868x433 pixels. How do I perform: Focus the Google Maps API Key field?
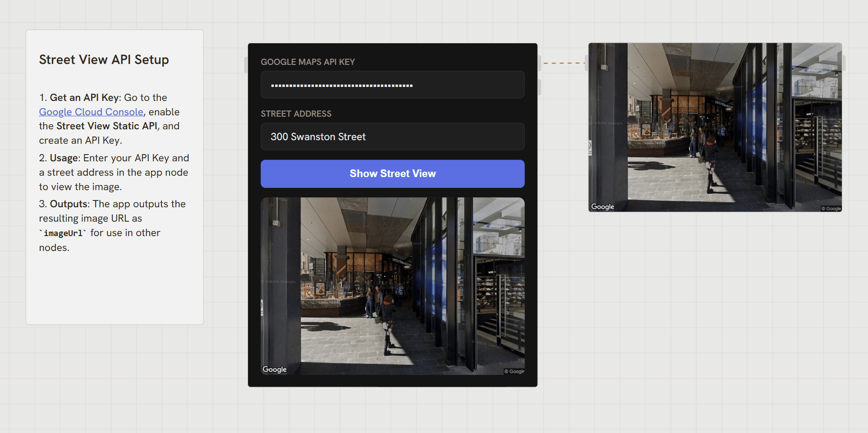pyautogui.click(x=392, y=85)
